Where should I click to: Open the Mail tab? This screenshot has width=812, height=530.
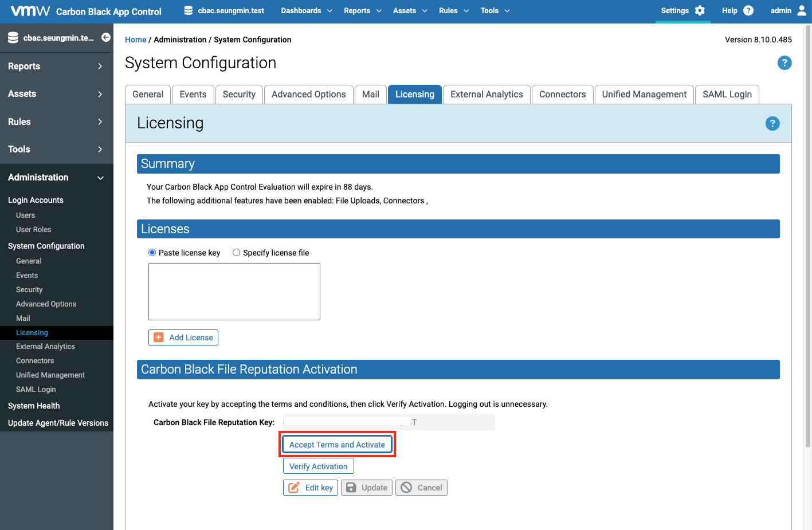point(371,95)
